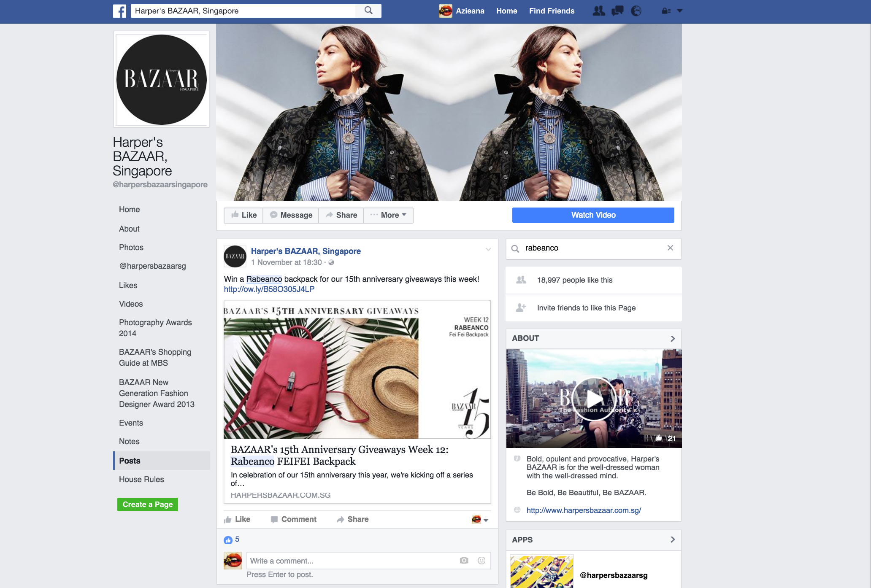Open the @harpersbazaarsg app thumbnail
The width and height of the screenshot is (871, 588).
pyautogui.click(x=542, y=572)
